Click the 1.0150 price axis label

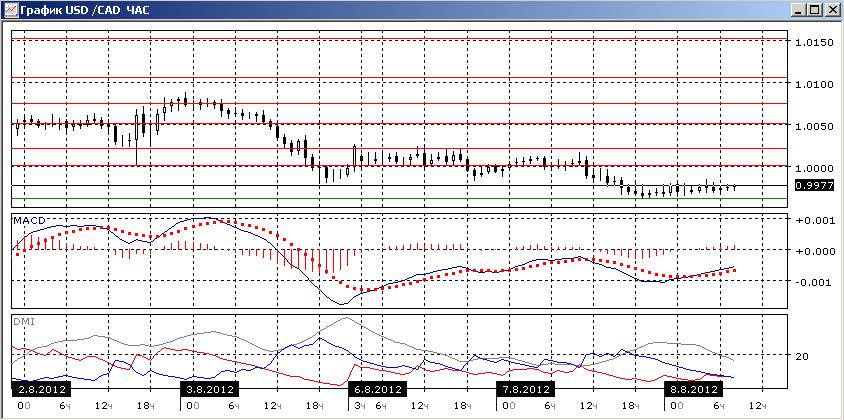point(814,42)
